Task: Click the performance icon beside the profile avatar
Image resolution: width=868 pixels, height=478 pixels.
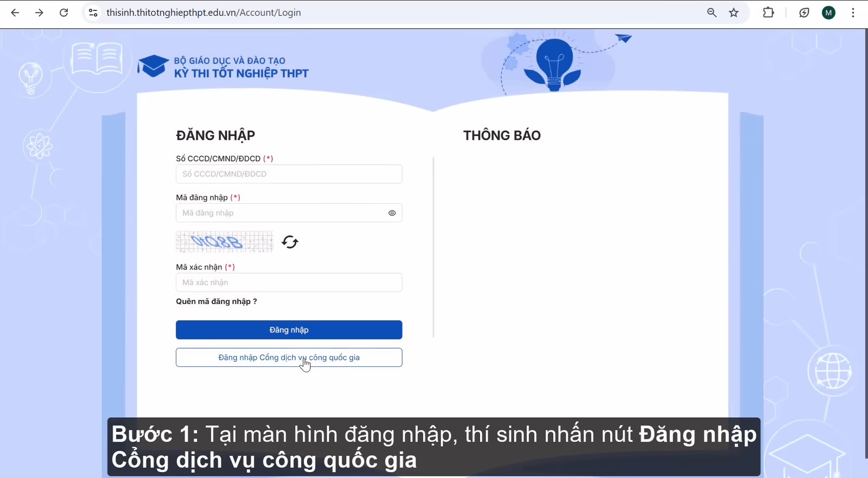Action: click(804, 12)
